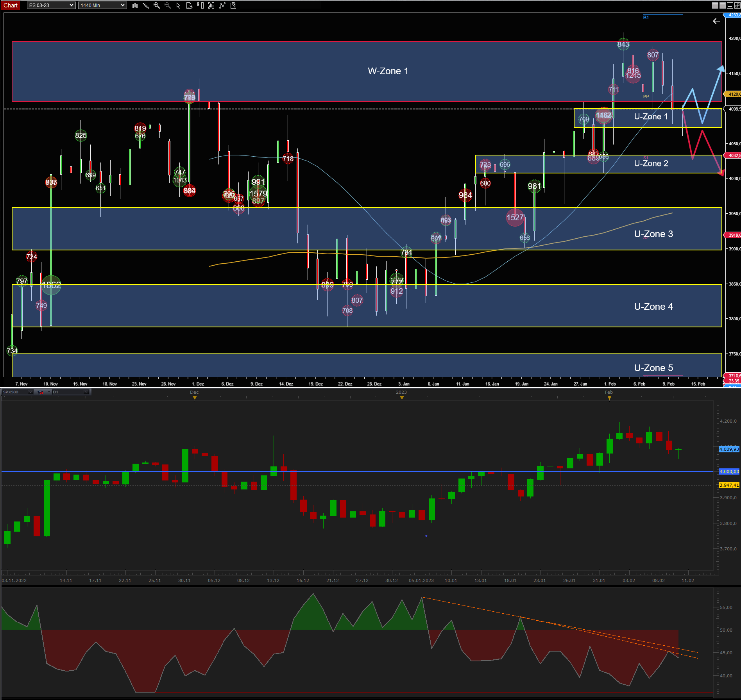Activate the zoom out magnifier tool
Screen dimensions: 741x700
[167, 5]
